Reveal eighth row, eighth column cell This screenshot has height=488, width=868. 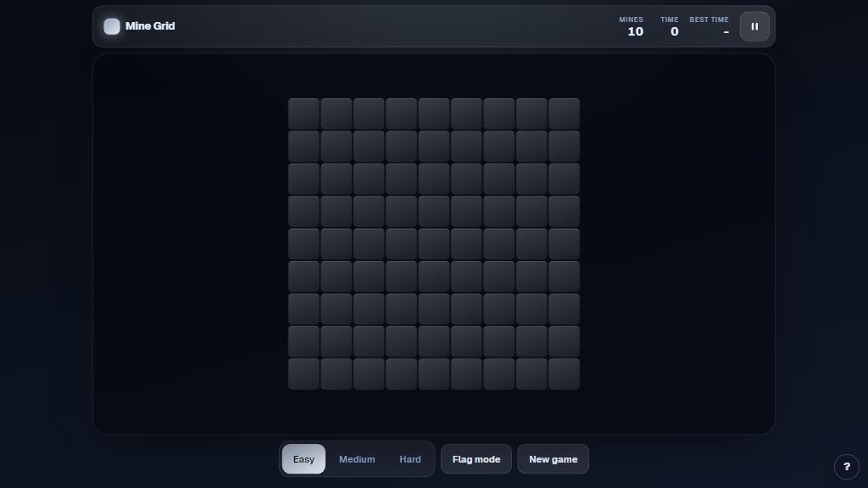click(531, 341)
